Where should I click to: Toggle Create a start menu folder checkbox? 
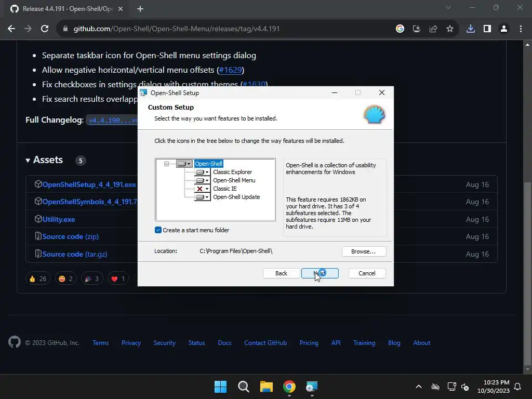click(158, 230)
